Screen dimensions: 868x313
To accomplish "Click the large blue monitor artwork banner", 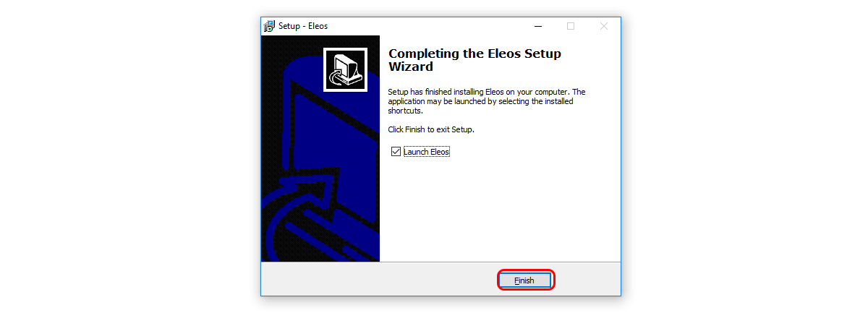I will [320, 149].
